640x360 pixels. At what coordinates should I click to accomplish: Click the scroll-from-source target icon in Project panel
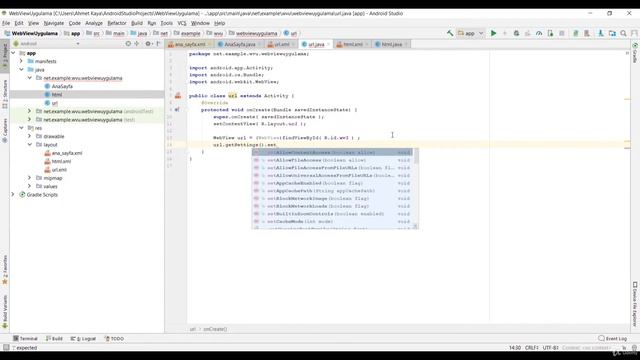point(128,43)
